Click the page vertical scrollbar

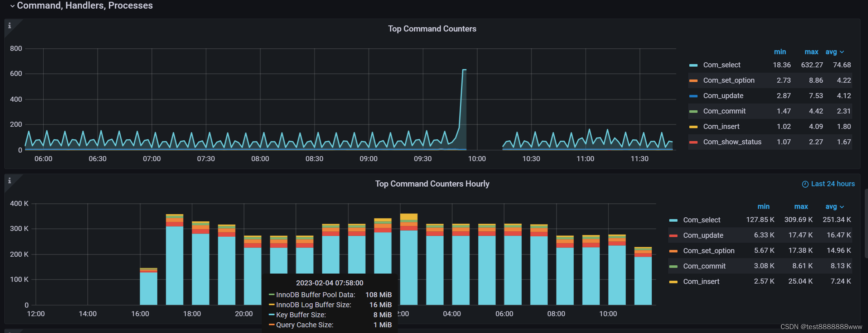pos(866,224)
